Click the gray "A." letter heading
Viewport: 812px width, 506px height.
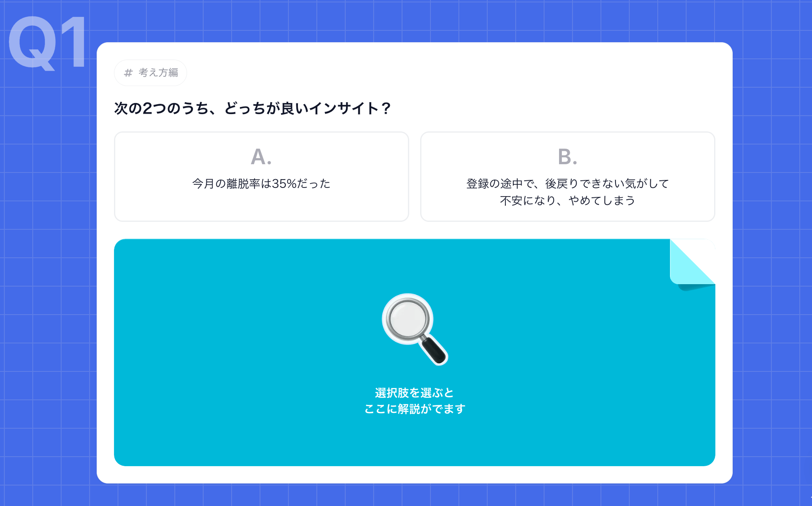tap(261, 156)
